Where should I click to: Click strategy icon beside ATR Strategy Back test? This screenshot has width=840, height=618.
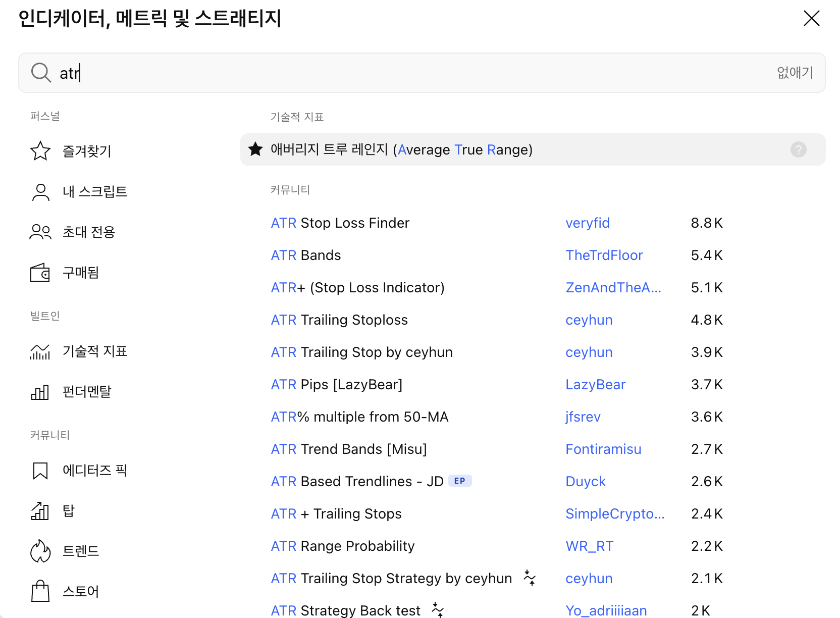439,610
